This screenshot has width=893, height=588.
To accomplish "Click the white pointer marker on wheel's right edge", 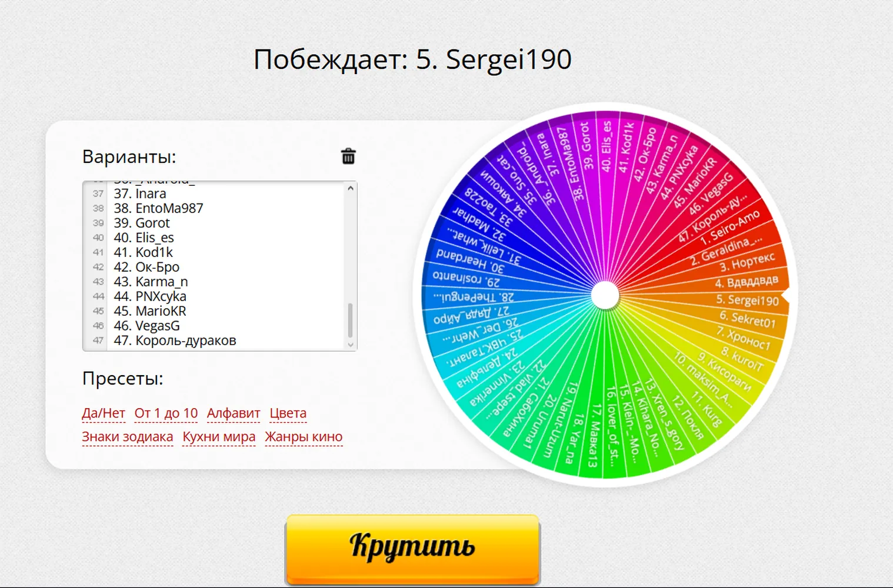I will click(786, 296).
